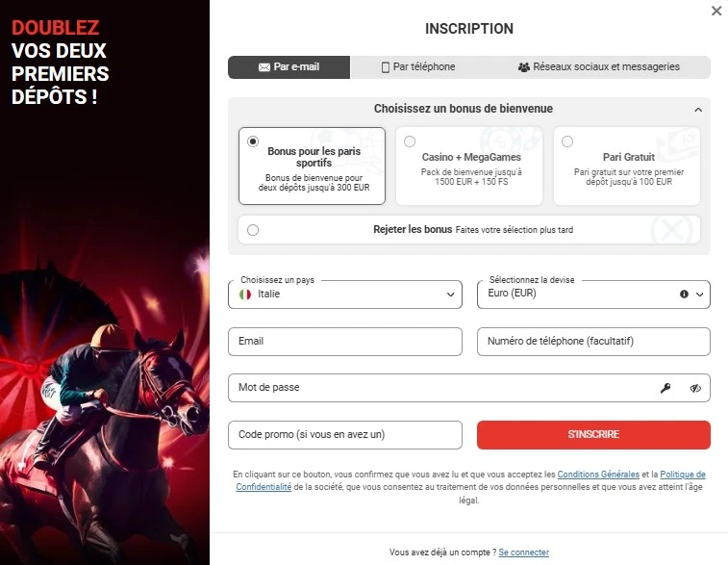Switch to the Par téléphone tab

tap(418, 67)
